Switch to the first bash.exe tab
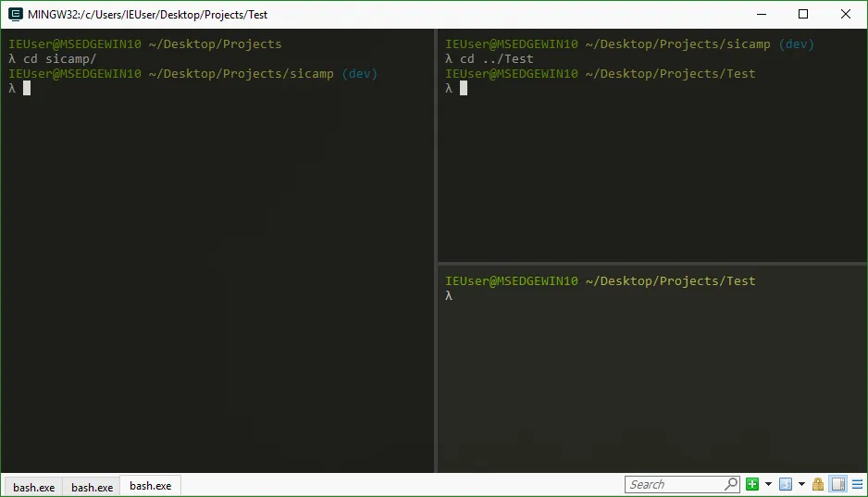The width and height of the screenshot is (868, 497). [33, 487]
